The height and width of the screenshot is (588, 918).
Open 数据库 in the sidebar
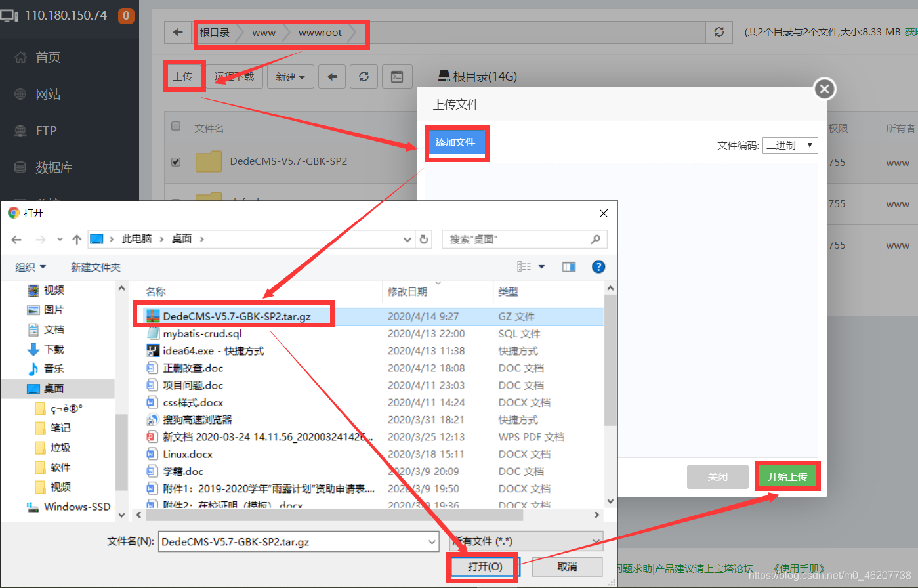click(x=54, y=167)
